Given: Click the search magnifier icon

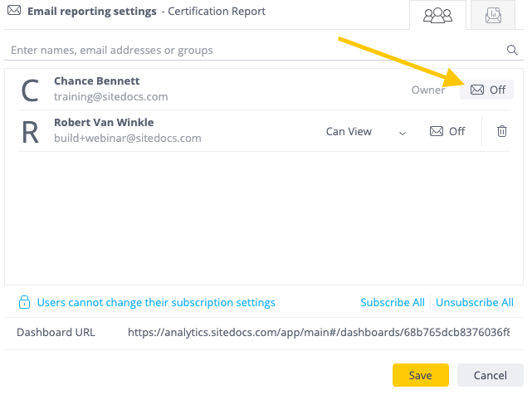Looking at the screenshot, I should coord(512,51).
